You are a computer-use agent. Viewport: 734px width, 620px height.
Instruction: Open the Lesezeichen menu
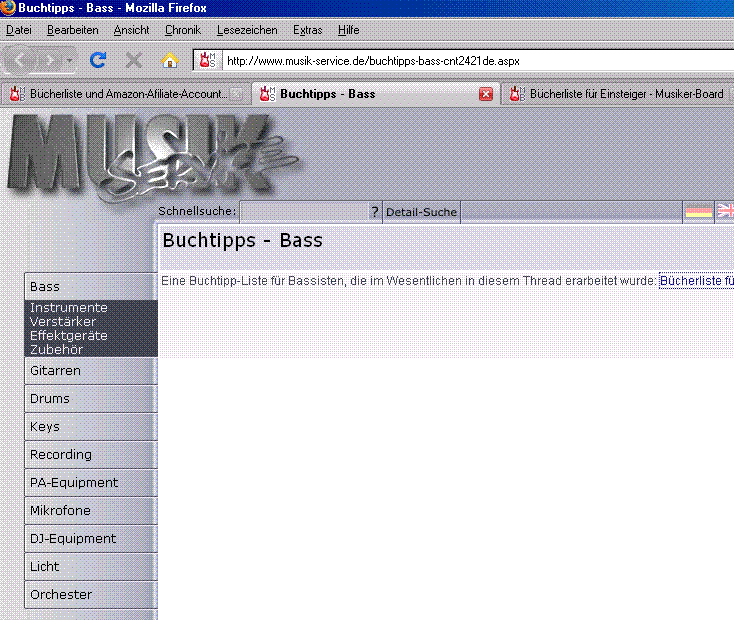coord(247,30)
